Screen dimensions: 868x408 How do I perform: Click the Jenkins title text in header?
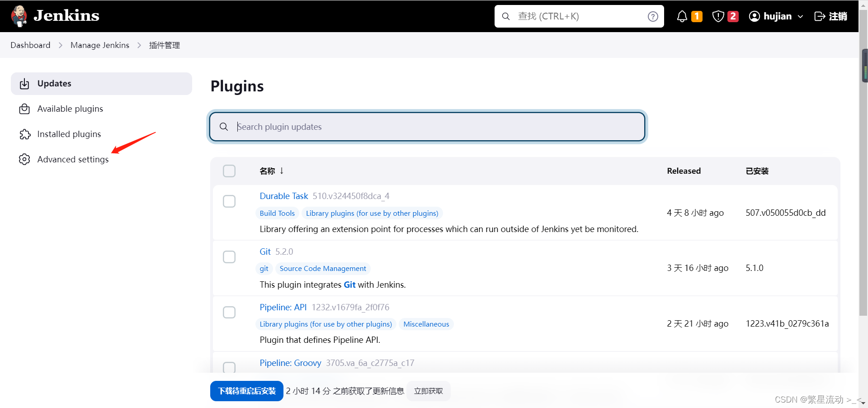pyautogui.click(x=66, y=16)
